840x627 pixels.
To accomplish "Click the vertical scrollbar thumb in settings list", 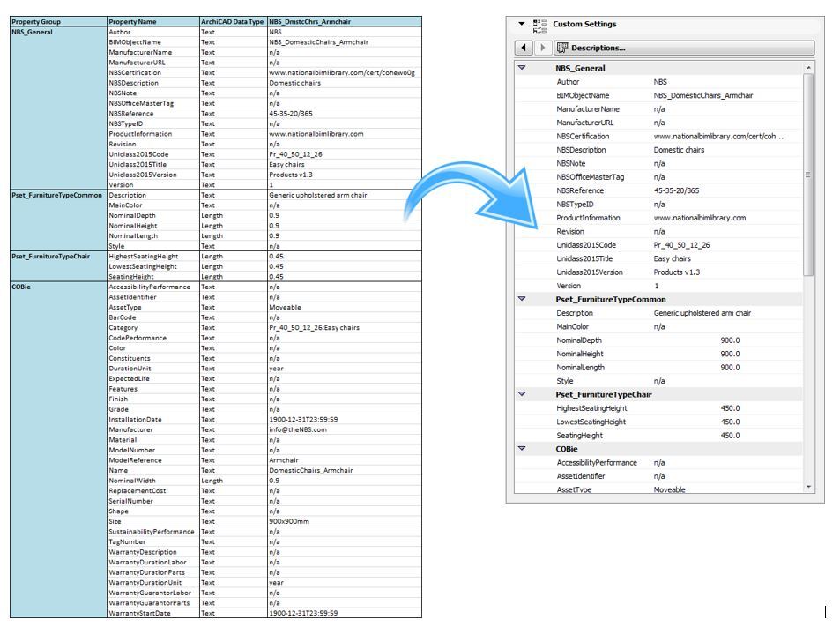I will [x=808, y=175].
